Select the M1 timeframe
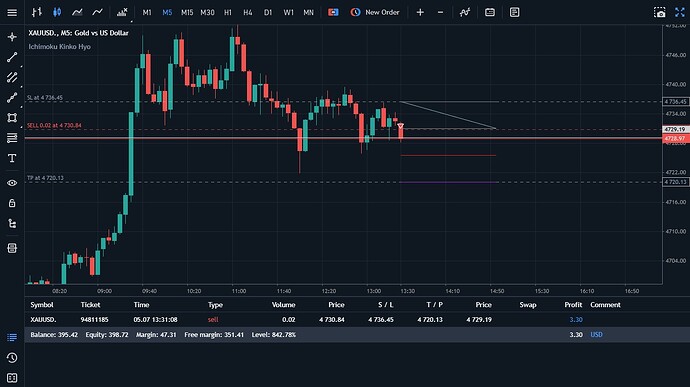The image size is (690, 387). pyautogui.click(x=147, y=12)
